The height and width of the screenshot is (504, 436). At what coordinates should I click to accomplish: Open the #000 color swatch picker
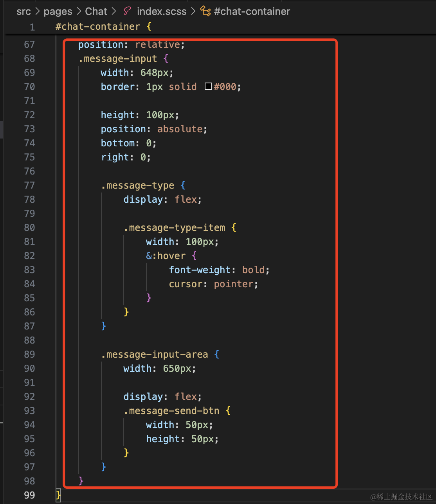tap(208, 87)
